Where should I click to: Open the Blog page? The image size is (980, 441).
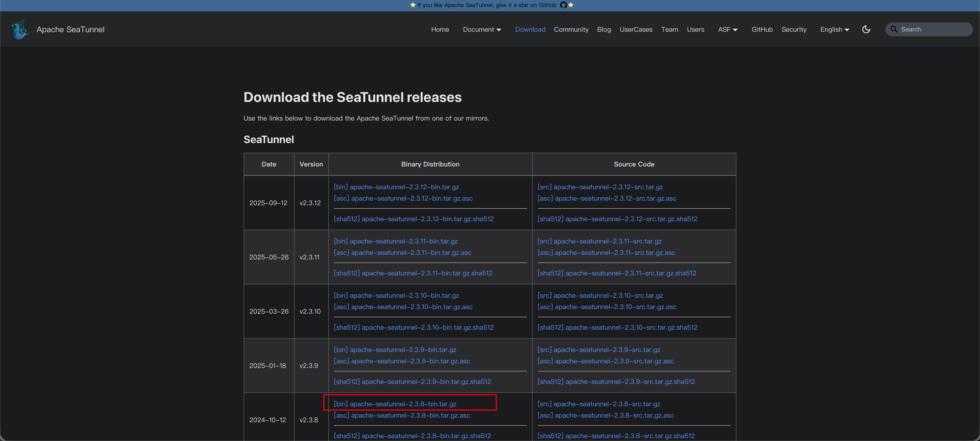[x=604, y=29]
